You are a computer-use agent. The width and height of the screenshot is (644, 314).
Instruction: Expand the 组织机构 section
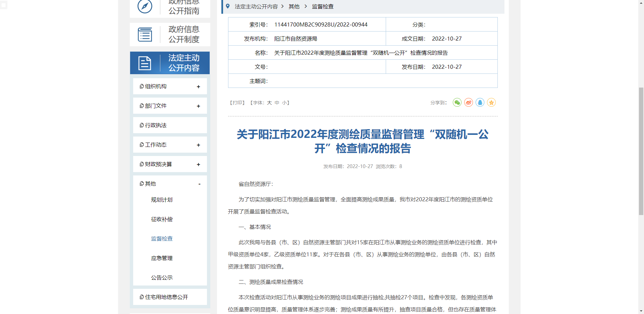tap(198, 86)
